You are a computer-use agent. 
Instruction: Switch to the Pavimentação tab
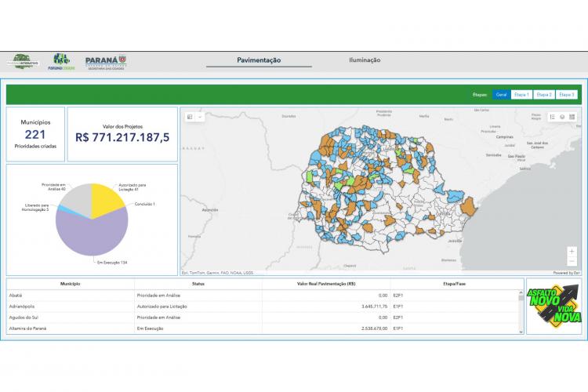tap(259, 60)
